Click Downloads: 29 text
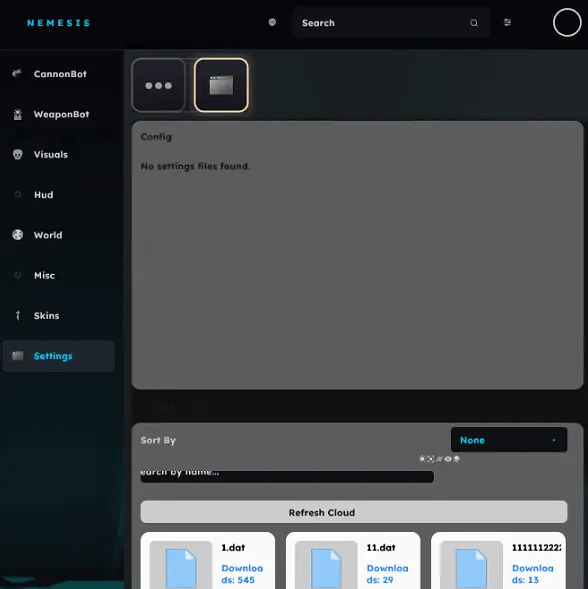The height and width of the screenshot is (589, 588). pos(387,574)
